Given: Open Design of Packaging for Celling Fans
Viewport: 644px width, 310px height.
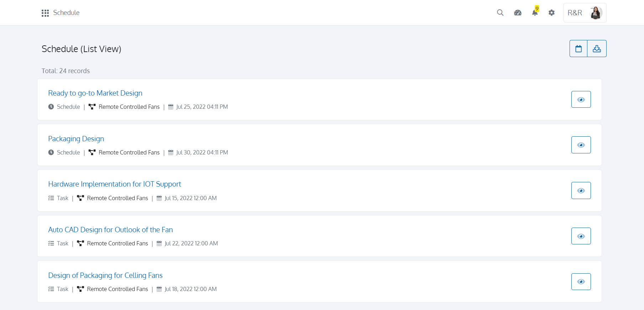Looking at the screenshot, I should (105, 275).
